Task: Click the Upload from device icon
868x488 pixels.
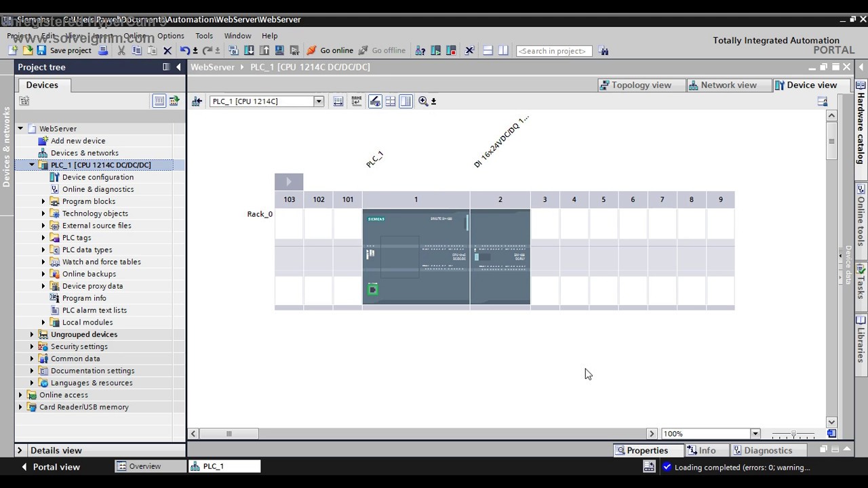Action: point(264,50)
